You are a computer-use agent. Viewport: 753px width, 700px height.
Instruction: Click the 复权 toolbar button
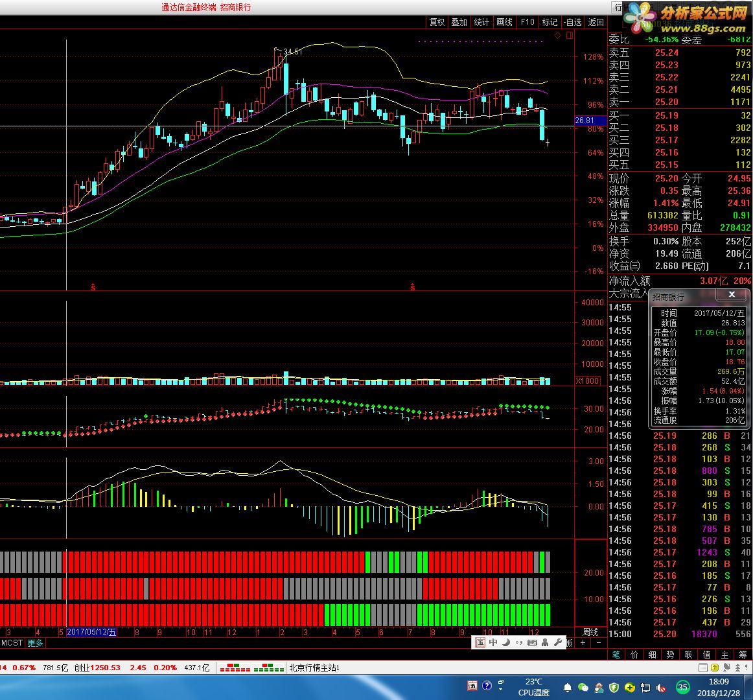pyautogui.click(x=437, y=22)
